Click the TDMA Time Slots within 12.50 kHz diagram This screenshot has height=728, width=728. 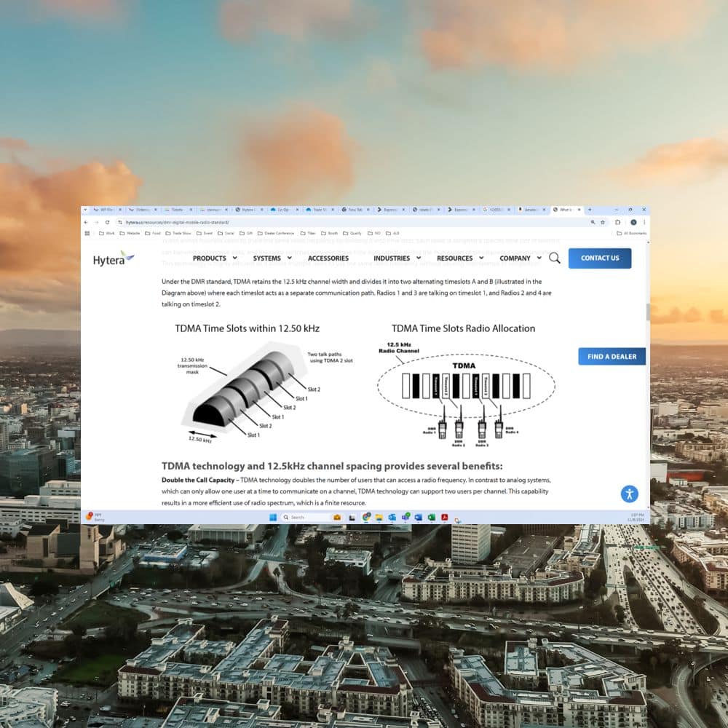tap(267, 392)
